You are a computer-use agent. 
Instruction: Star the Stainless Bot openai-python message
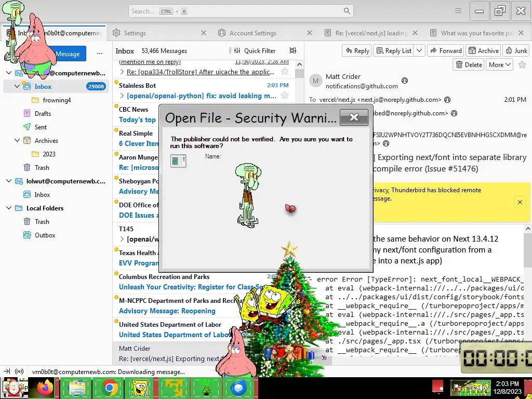point(285,96)
